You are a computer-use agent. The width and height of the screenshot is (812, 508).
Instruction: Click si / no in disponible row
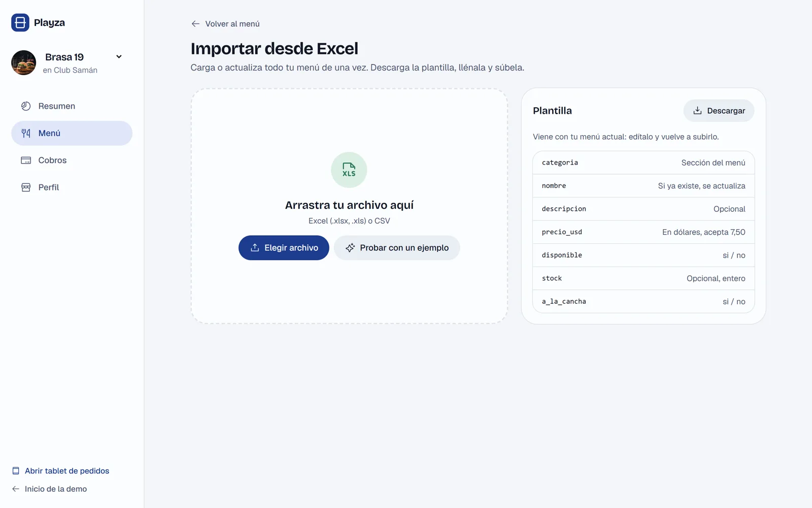(734, 256)
